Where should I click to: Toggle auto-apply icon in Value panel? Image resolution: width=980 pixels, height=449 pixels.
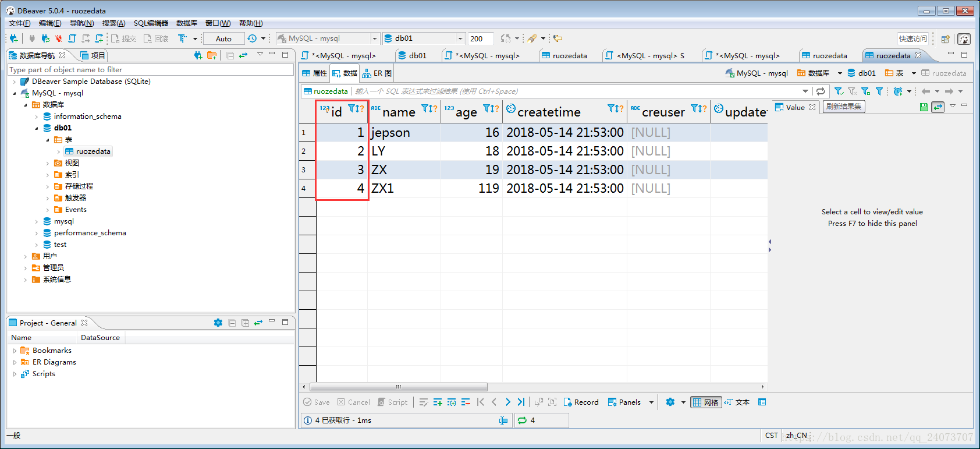pos(938,107)
